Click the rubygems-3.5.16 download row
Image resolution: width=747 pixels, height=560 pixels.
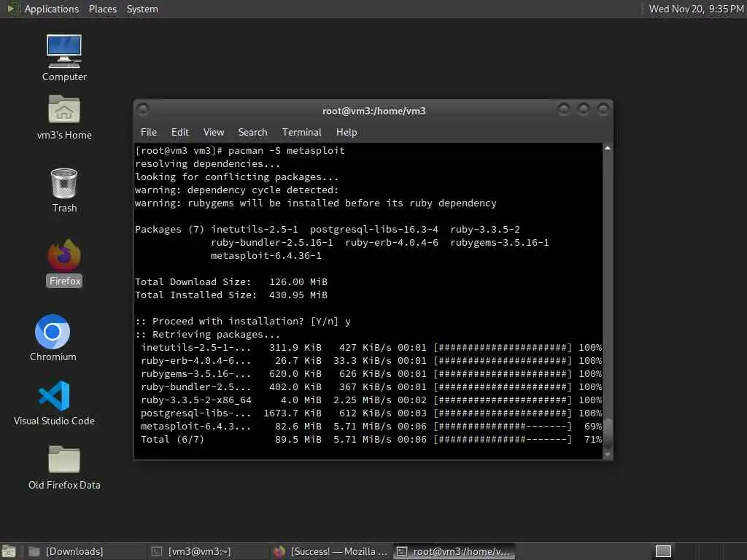click(371, 373)
